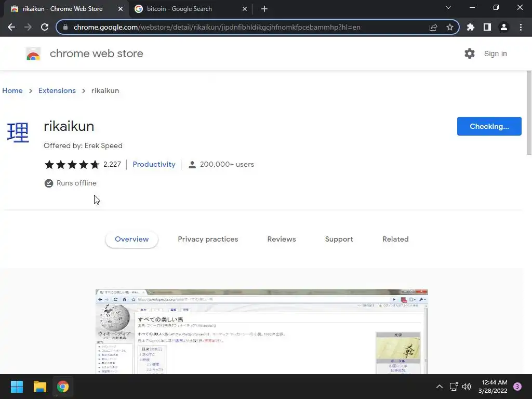Viewport: 532px width, 399px height.
Task: Go back to the previous page
Action: coord(11,27)
